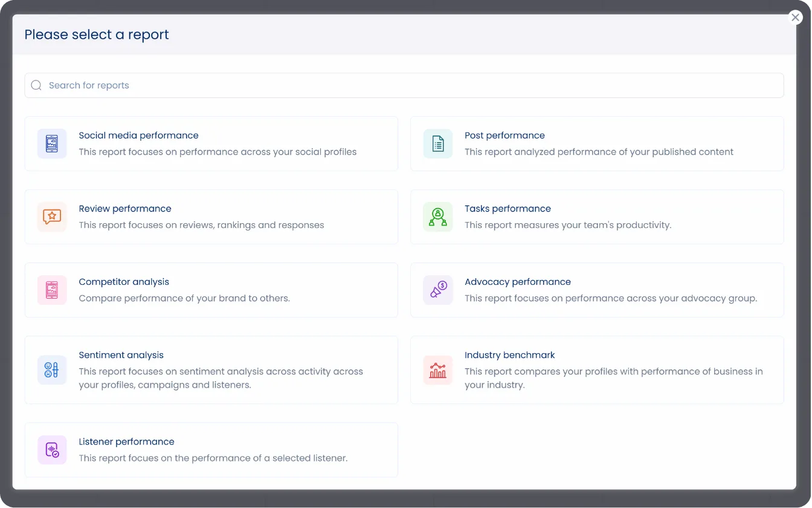
Task: Select the Advocacy performance dollar icon
Action: 437,290
